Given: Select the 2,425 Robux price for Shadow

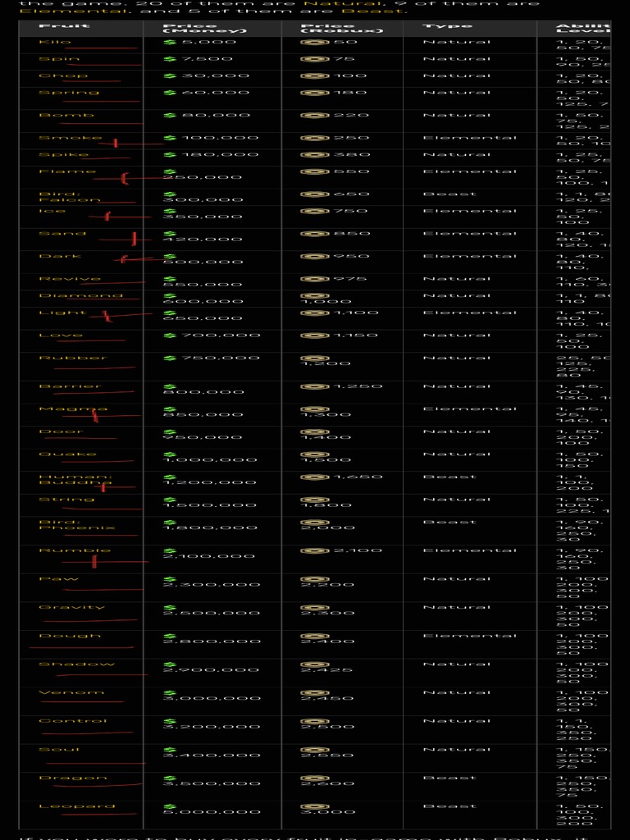Looking at the screenshot, I should (326, 670).
